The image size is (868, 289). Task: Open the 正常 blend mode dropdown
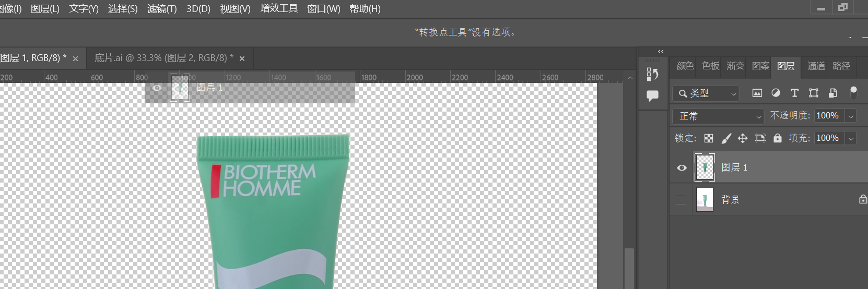tap(718, 116)
